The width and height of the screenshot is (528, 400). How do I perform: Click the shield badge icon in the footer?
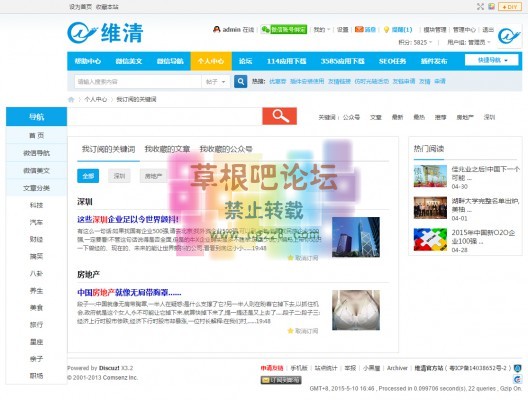517,368
